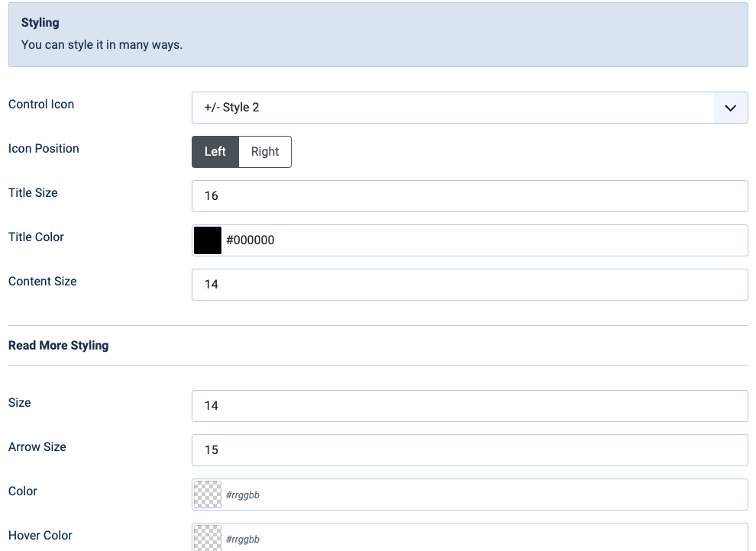Click the 'Icon Position' field label

coord(44,149)
